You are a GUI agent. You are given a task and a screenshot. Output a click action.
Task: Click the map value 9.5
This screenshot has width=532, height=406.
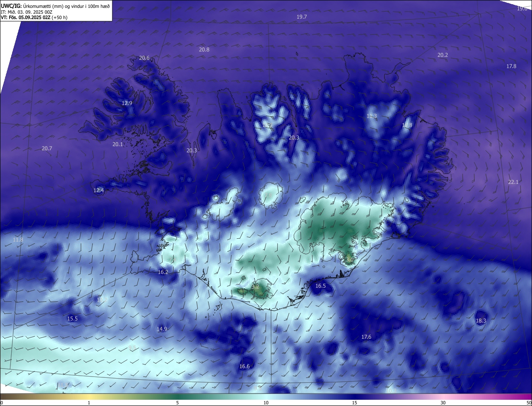[132, 347]
